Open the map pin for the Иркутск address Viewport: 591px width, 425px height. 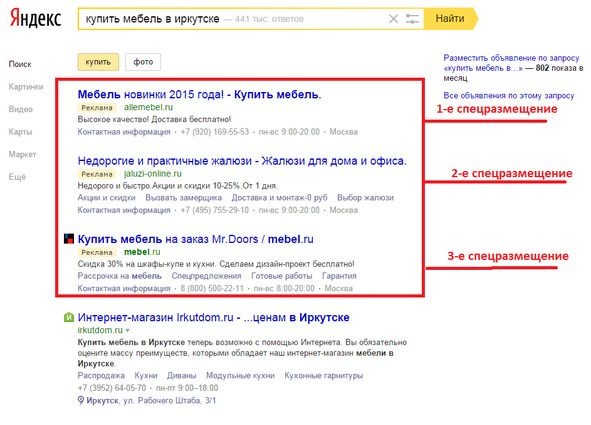(x=81, y=400)
